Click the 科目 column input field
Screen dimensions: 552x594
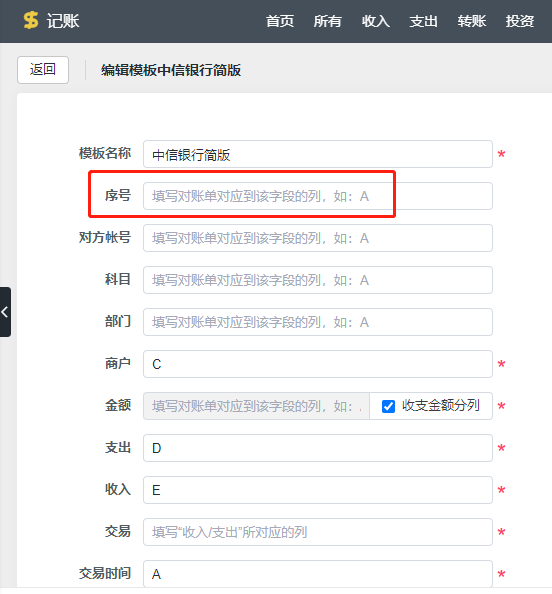tap(318, 280)
